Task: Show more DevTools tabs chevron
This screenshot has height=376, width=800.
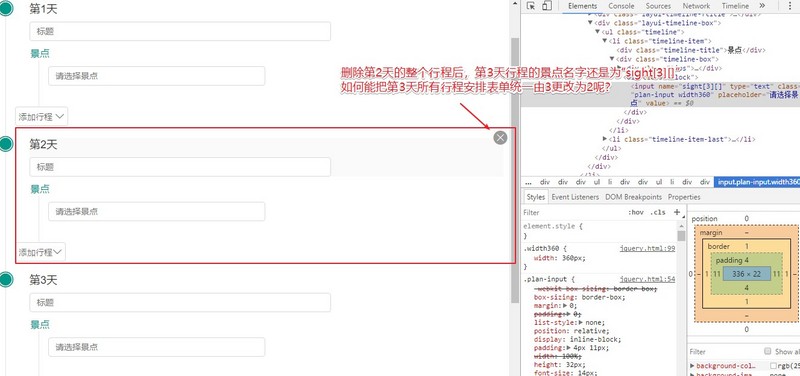Action: pos(762,6)
